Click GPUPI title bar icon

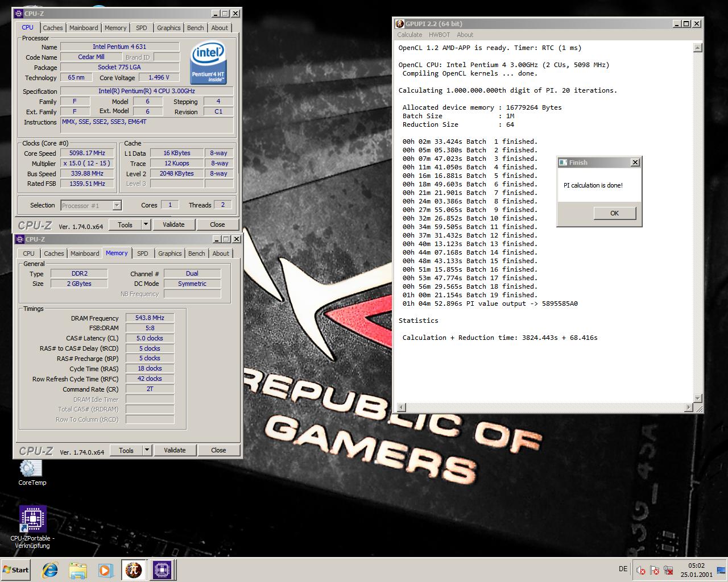tap(399, 23)
